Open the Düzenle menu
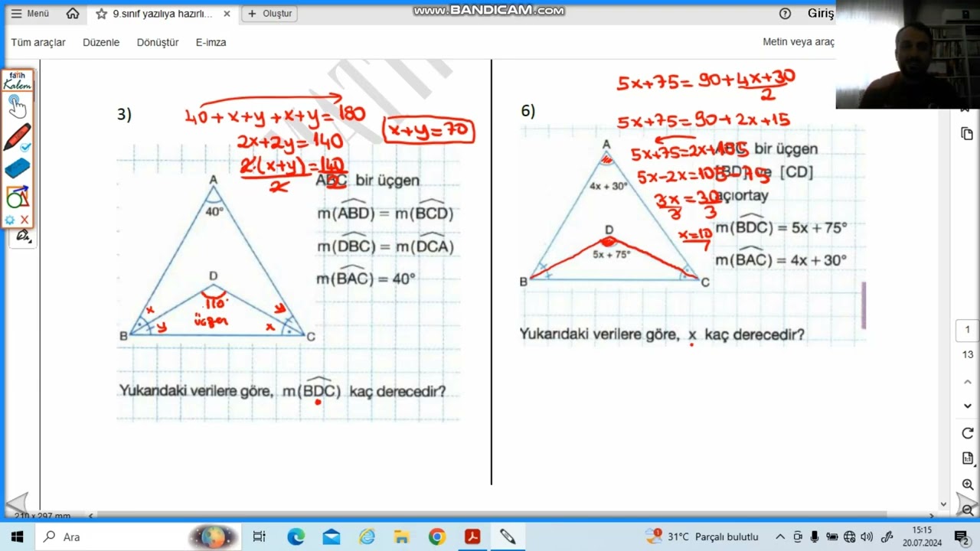 click(x=101, y=42)
